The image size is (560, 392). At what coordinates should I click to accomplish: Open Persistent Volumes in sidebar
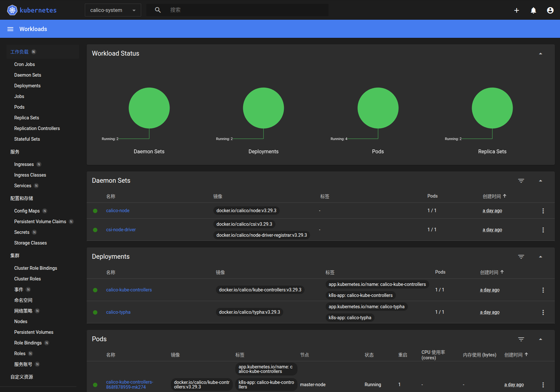pos(34,332)
